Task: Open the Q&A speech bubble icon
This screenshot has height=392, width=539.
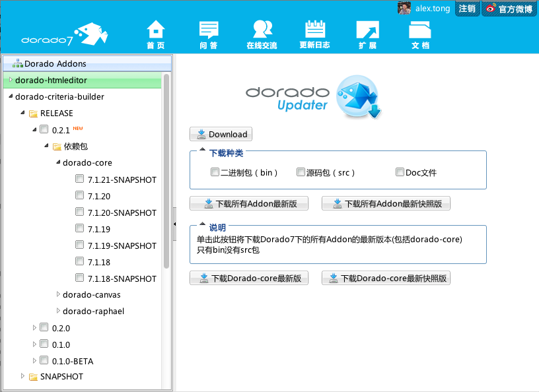Action: tap(209, 30)
